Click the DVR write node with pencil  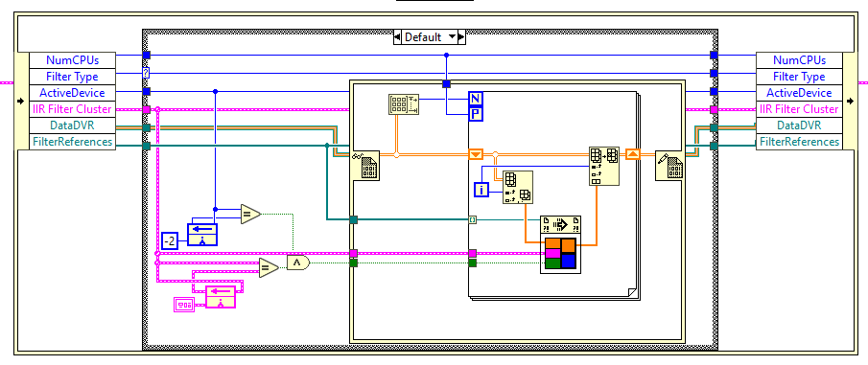tap(669, 166)
